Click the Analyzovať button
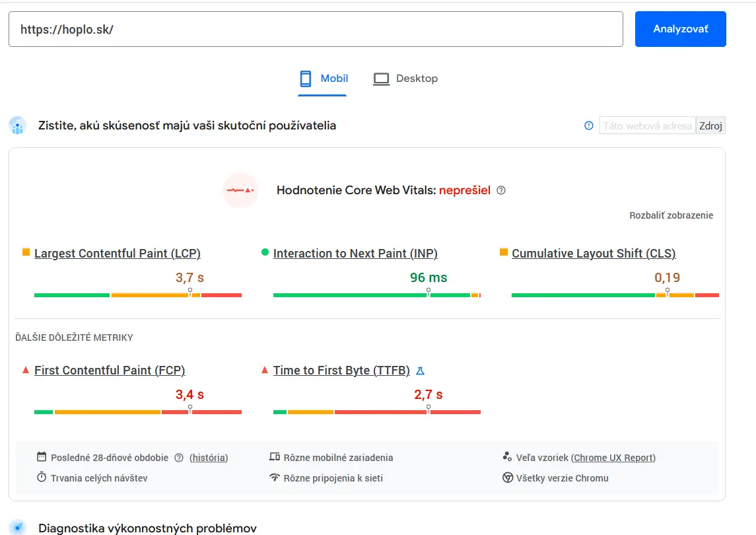Screen dimensions: 756x535 tap(680, 28)
